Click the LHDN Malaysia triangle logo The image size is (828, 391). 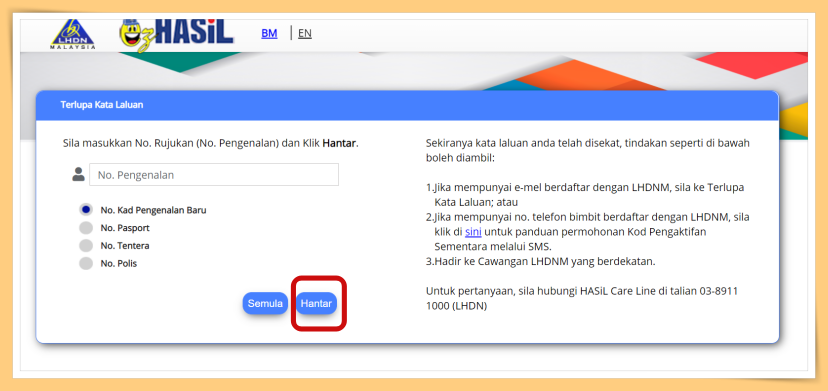(73, 34)
